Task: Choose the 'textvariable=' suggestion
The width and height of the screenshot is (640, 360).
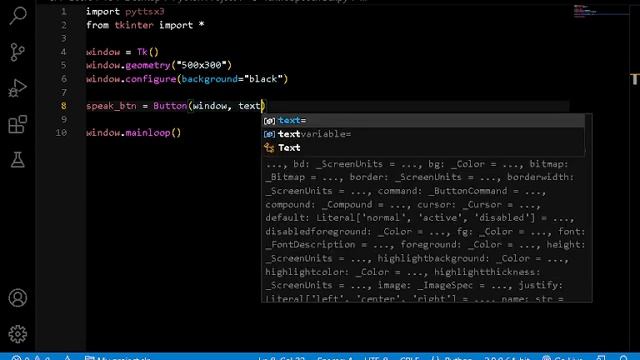Action: pos(423,134)
